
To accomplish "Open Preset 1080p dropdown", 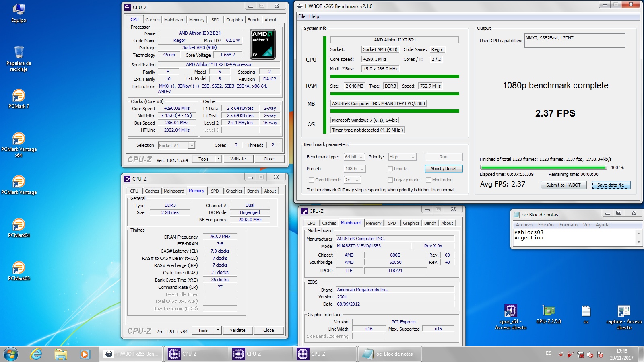I will point(355,169).
